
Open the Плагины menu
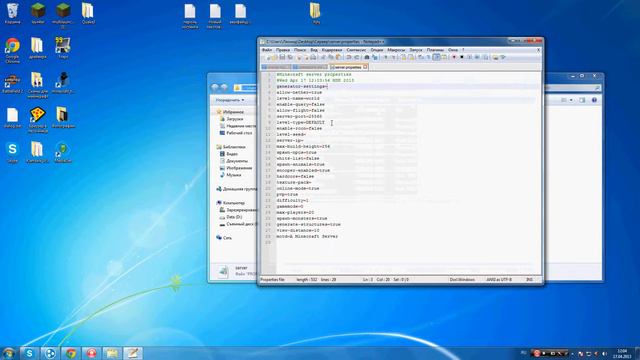click(435, 50)
